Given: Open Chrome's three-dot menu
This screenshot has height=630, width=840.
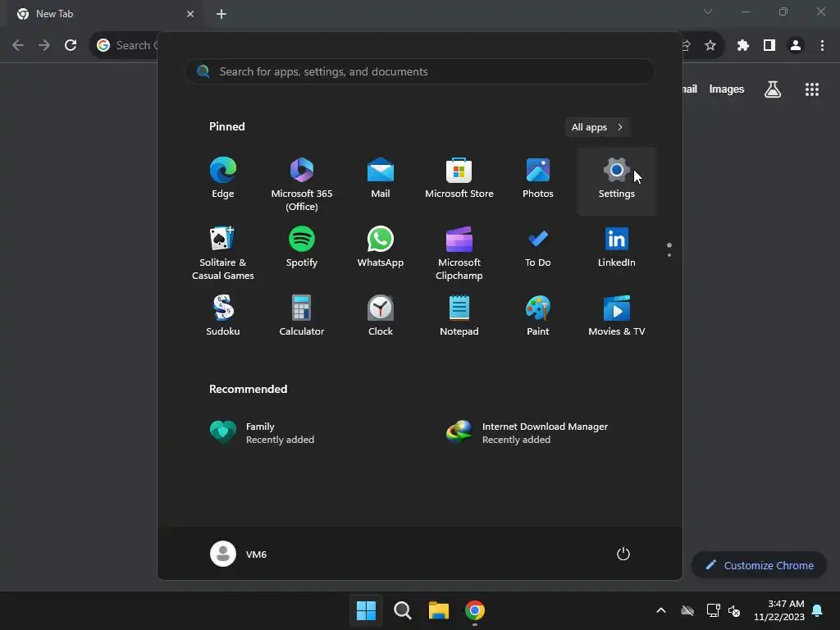Looking at the screenshot, I should [x=822, y=46].
